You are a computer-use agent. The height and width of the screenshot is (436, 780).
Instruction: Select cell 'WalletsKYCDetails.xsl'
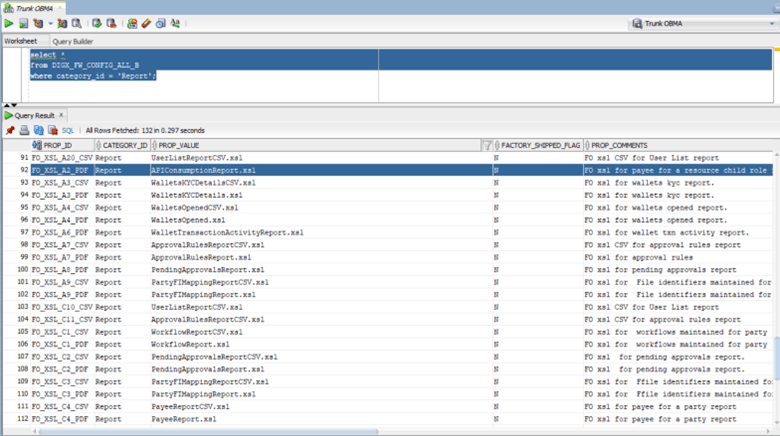[197, 195]
